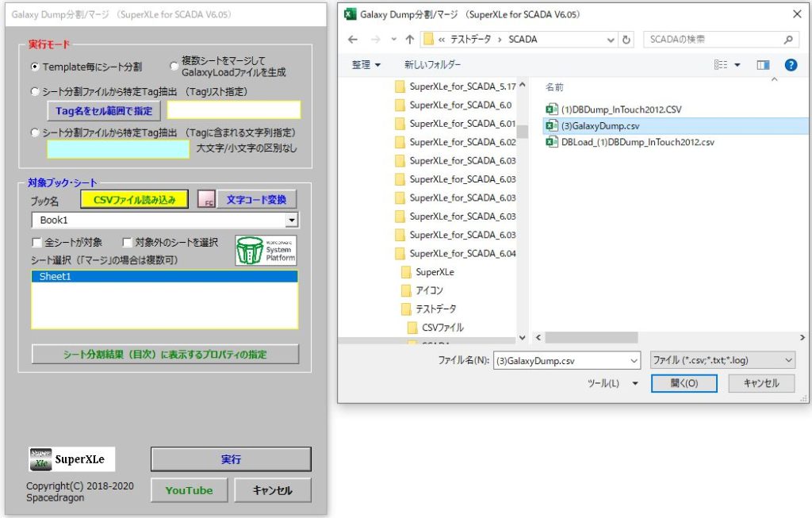The height and width of the screenshot is (518, 812).
Task: Click the yellow Tag range input field
Action: pos(234,110)
